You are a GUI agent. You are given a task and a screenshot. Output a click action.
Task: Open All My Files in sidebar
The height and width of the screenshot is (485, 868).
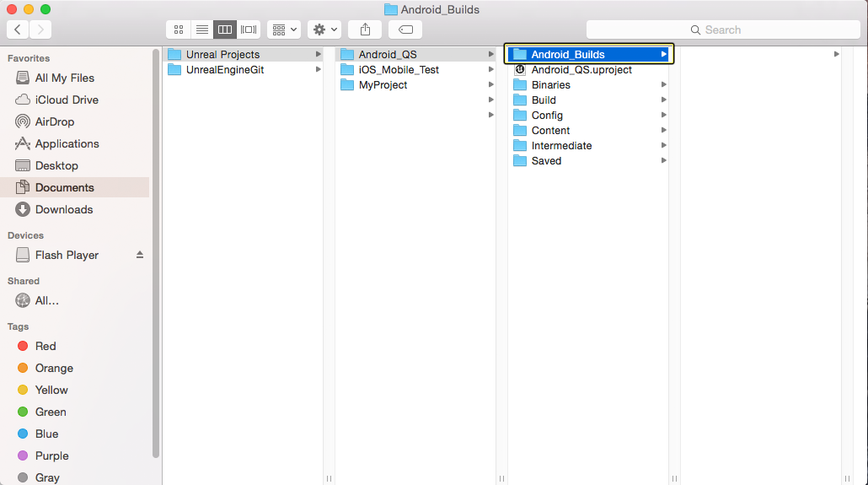coord(75,78)
